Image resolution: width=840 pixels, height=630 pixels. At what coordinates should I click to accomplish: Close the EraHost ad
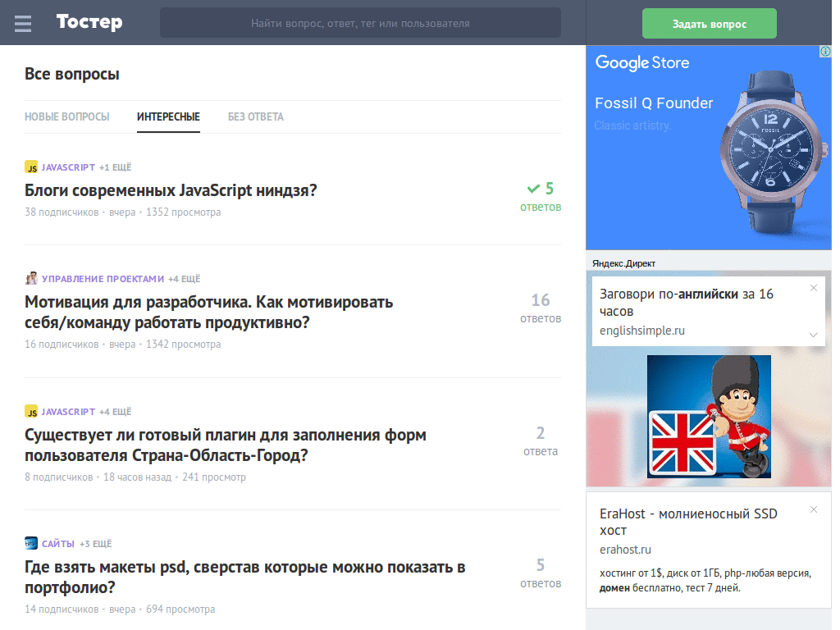[813, 509]
